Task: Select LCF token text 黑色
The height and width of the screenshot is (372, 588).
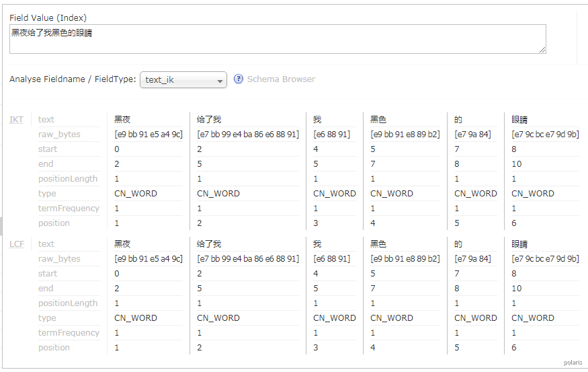Action: pos(378,244)
